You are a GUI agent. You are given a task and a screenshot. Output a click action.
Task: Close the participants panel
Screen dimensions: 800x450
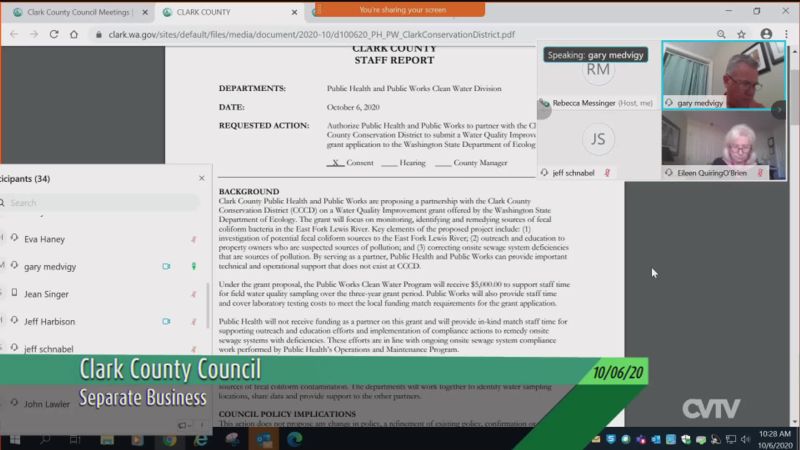pyautogui.click(x=201, y=179)
